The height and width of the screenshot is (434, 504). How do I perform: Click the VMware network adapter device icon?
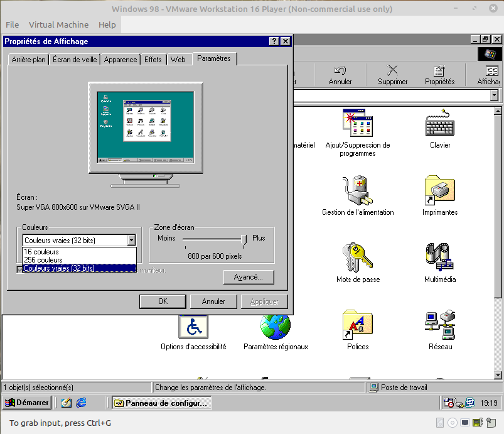tap(465, 423)
